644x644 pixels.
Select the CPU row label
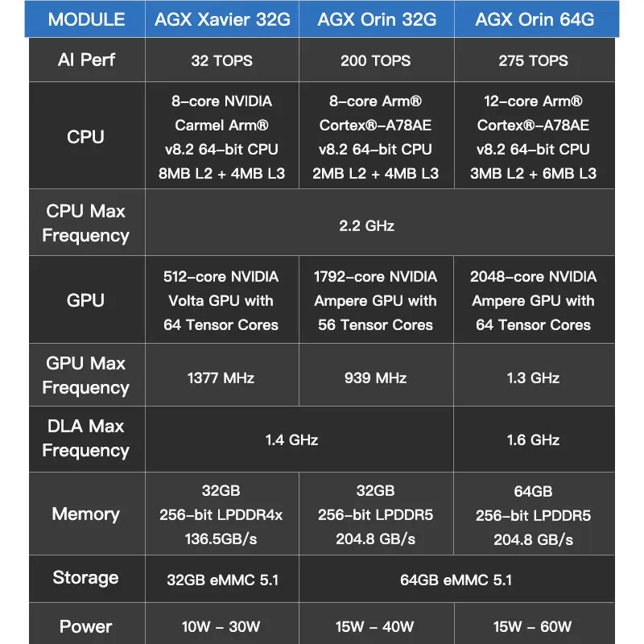click(86, 137)
